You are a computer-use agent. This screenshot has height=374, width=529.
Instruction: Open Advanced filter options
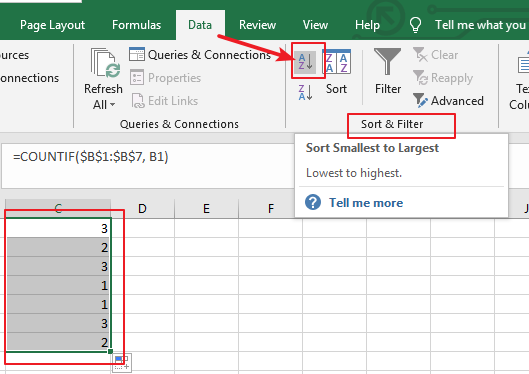448,101
